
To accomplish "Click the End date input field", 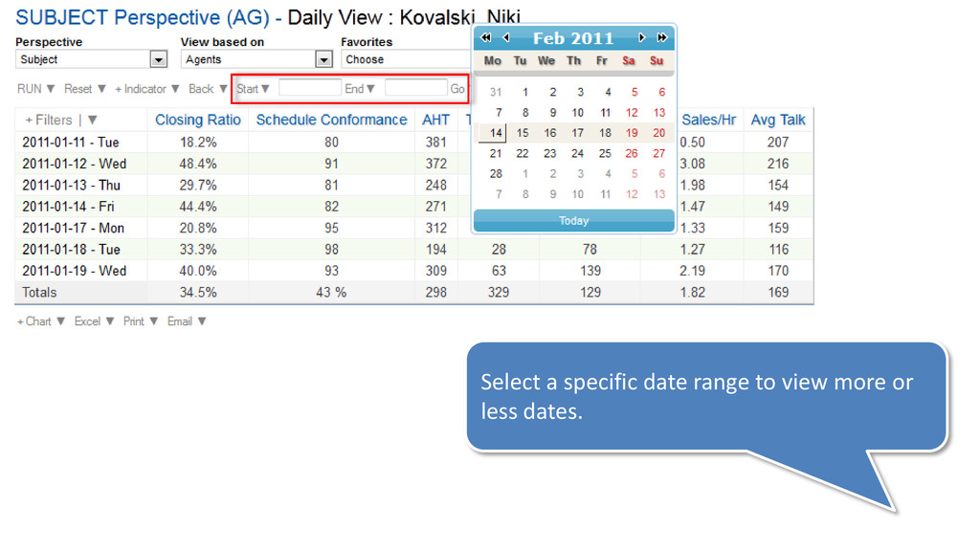I will [x=416, y=88].
